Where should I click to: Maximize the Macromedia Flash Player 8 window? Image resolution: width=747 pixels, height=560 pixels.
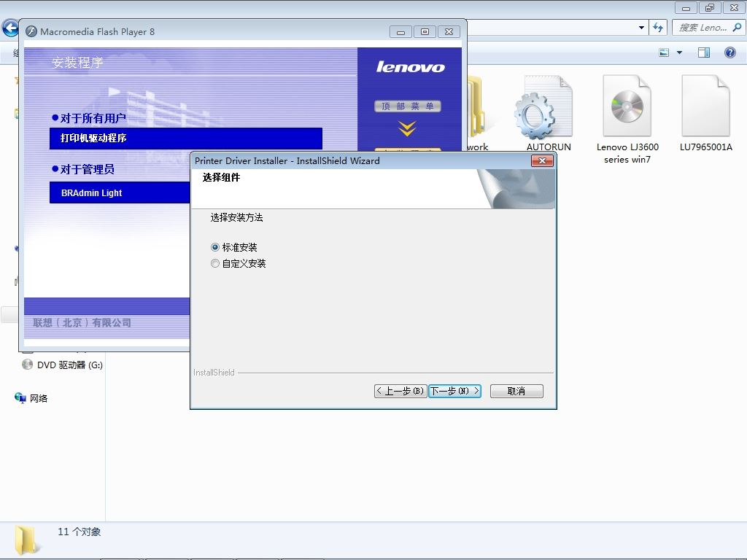pyautogui.click(x=425, y=32)
